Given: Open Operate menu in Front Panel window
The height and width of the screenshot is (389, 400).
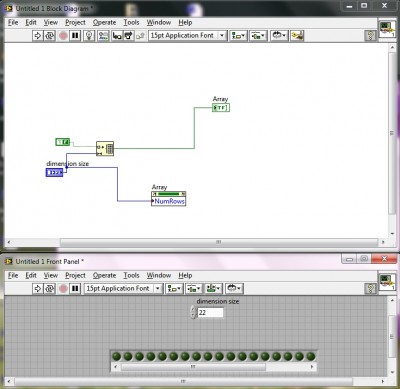Looking at the screenshot, I should (x=104, y=275).
